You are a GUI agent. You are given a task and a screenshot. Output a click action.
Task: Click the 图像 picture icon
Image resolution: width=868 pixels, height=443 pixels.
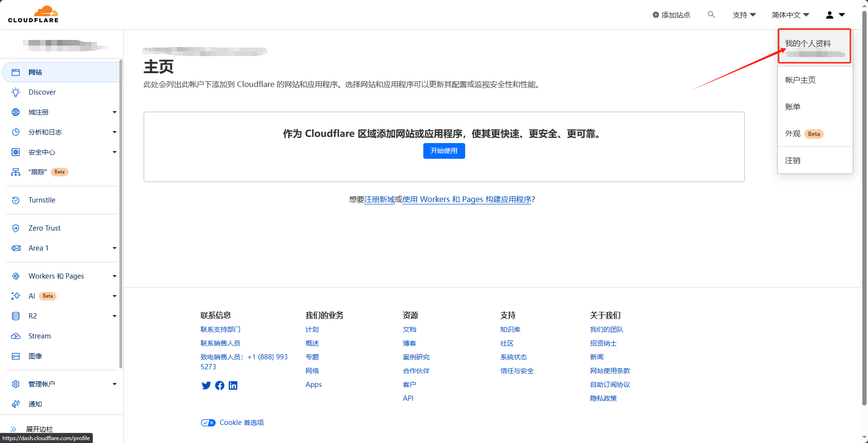[x=16, y=356]
